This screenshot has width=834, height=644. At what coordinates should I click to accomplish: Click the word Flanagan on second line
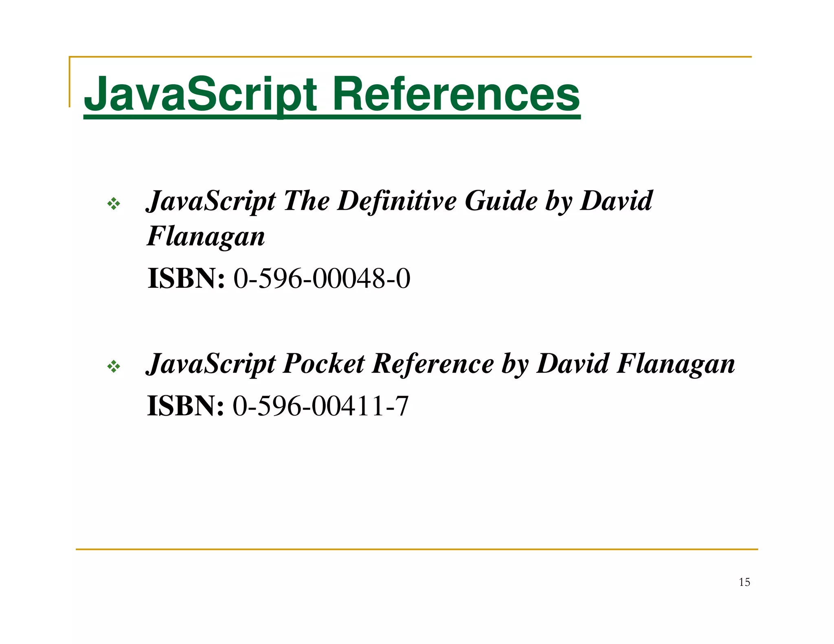tap(206, 237)
